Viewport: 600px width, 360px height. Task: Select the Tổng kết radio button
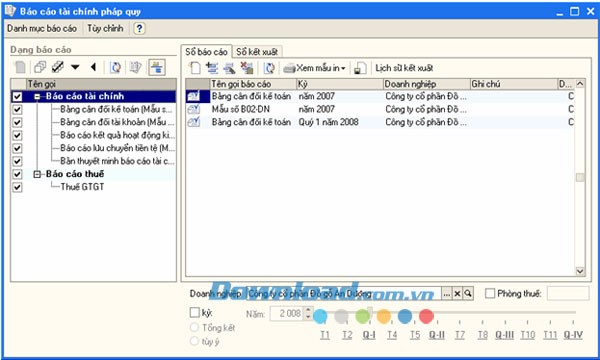[194, 327]
